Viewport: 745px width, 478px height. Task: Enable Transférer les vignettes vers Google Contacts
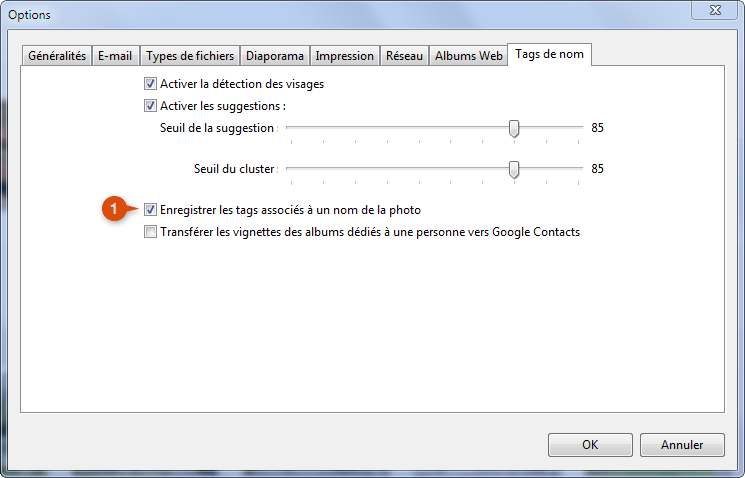[150, 231]
